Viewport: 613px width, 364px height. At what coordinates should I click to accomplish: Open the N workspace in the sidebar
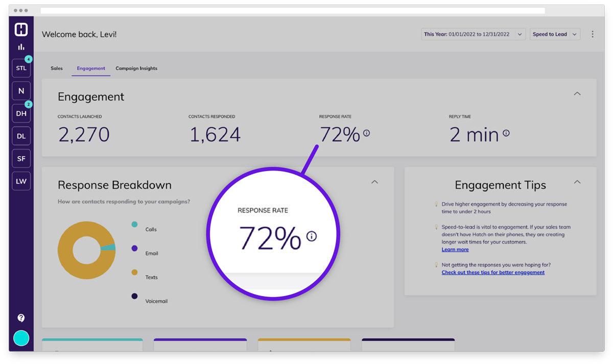pos(21,90)
